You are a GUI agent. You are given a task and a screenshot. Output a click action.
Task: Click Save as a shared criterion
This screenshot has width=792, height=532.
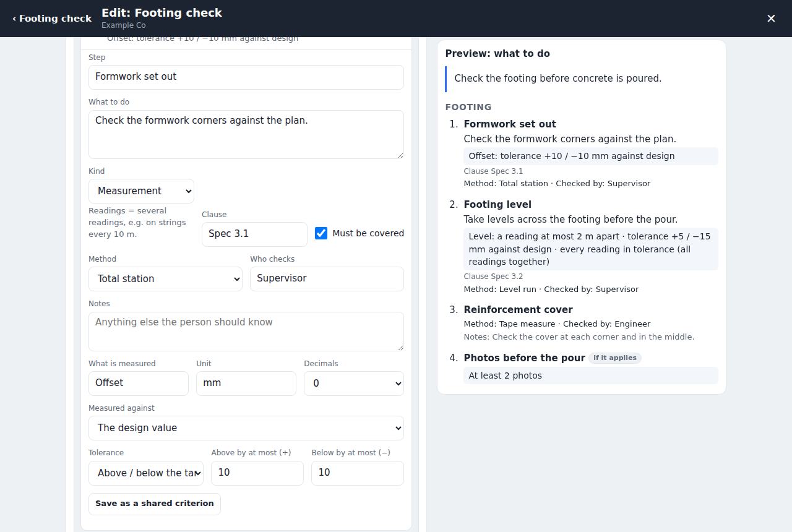point(155,504)
